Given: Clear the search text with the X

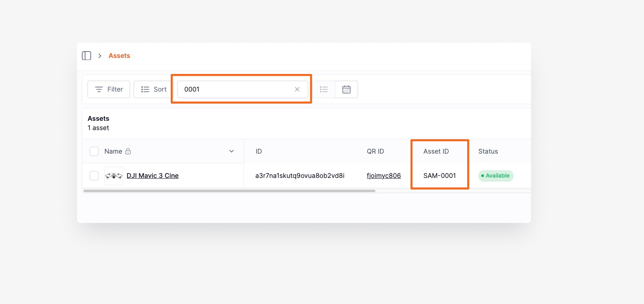Looking at the screenshot, I should coord(297,89).
